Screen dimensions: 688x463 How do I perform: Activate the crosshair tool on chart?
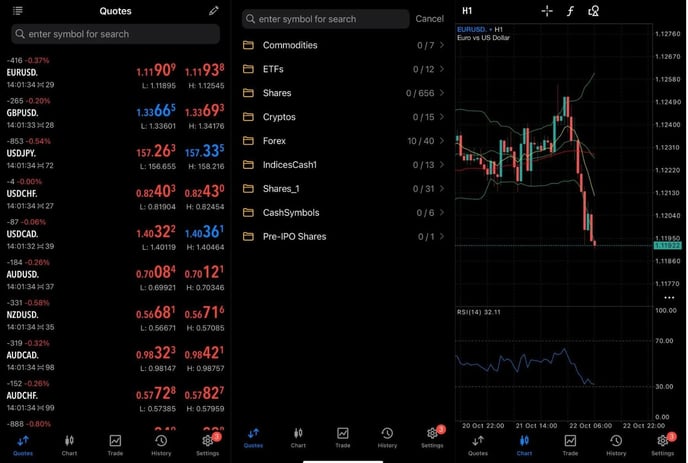547,11
